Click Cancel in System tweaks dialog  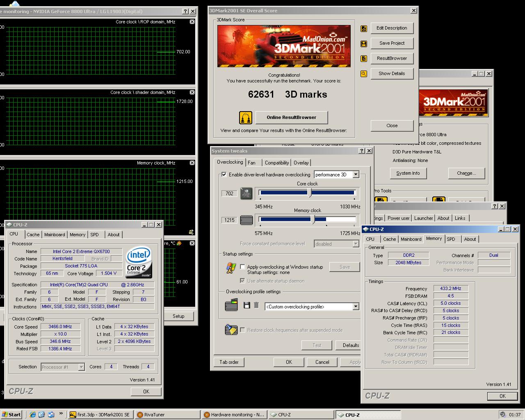click(x=322, y=362)
